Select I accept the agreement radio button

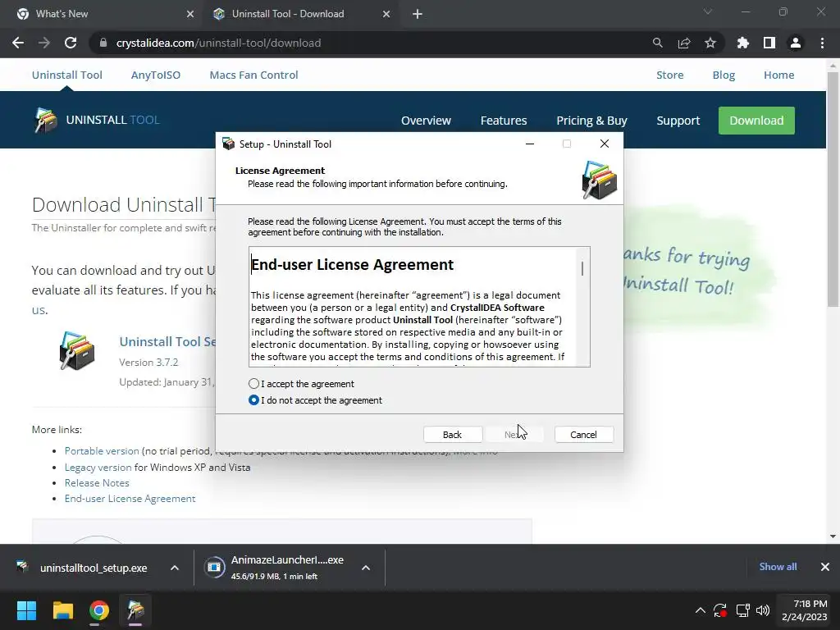tap(254, 384)
